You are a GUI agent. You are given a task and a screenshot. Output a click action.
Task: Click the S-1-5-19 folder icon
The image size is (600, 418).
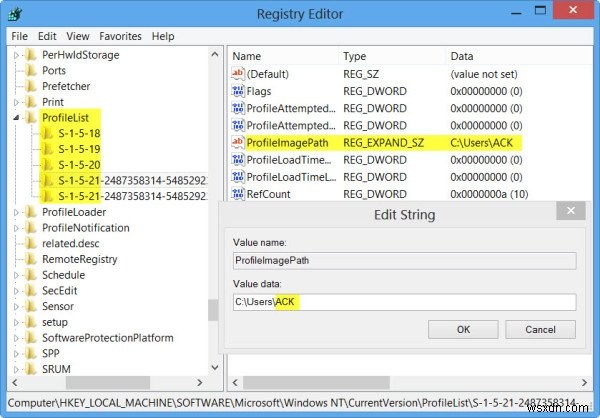tap(47, 149)
